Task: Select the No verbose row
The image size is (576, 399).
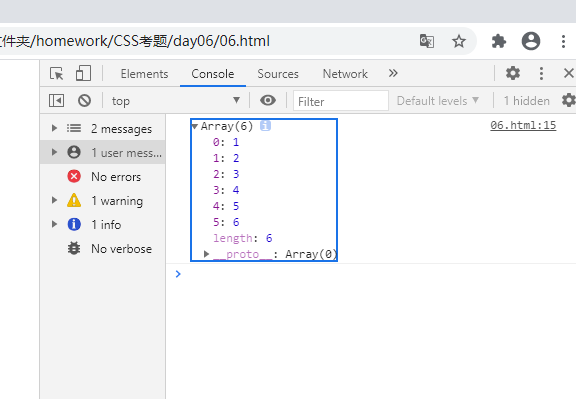Action: 102,249
